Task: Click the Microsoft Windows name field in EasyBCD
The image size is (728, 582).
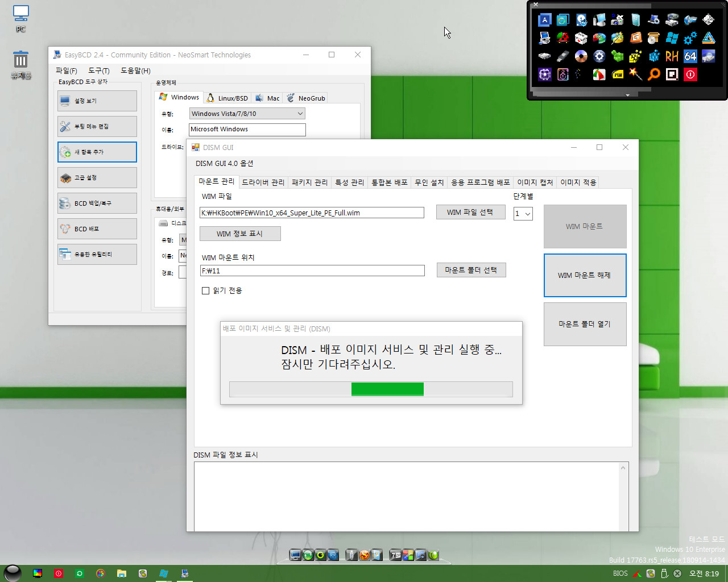Action: click(247, 129)
